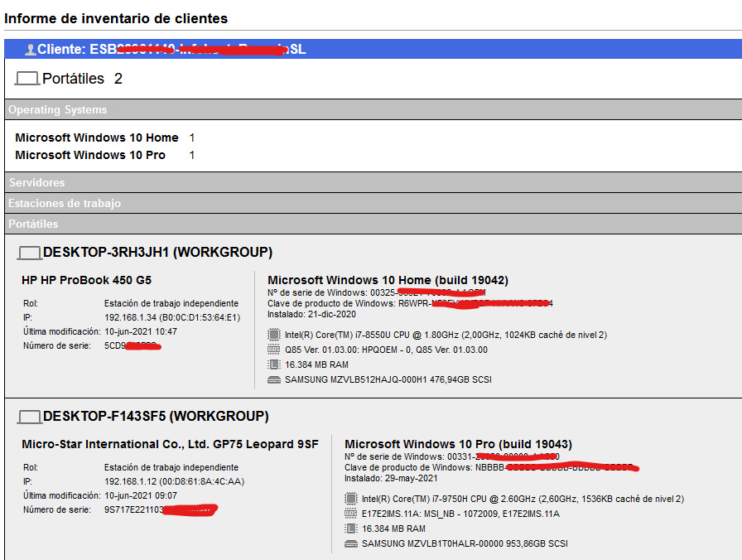Click the RAM icon in the HP ProBook section
The image size is (742, 560).
point(274,364)
